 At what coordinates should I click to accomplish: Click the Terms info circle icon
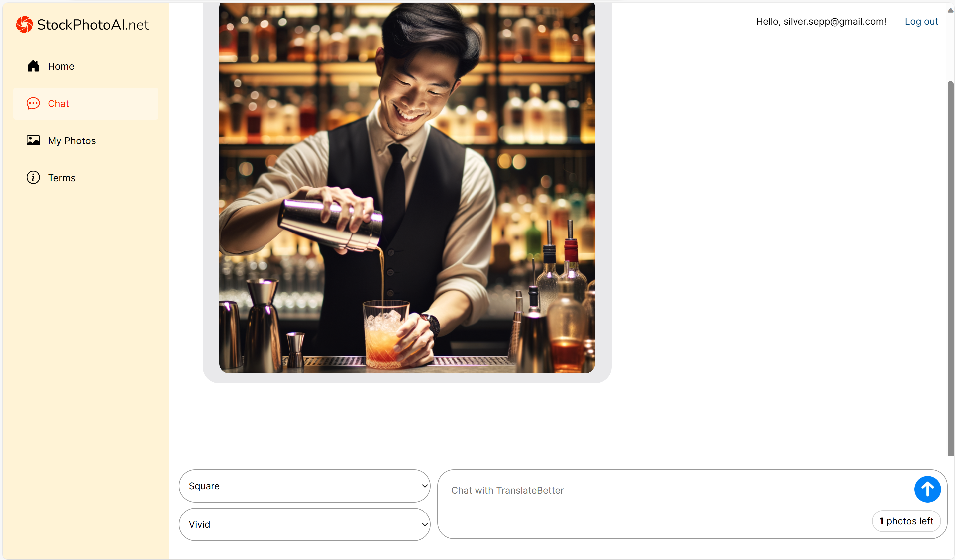tap(33, 178)
